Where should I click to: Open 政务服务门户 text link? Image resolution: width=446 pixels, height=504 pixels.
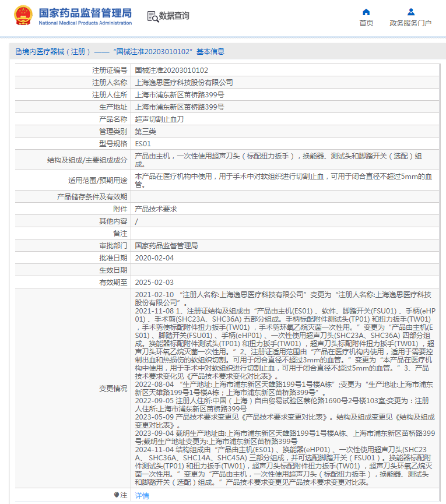410,23
